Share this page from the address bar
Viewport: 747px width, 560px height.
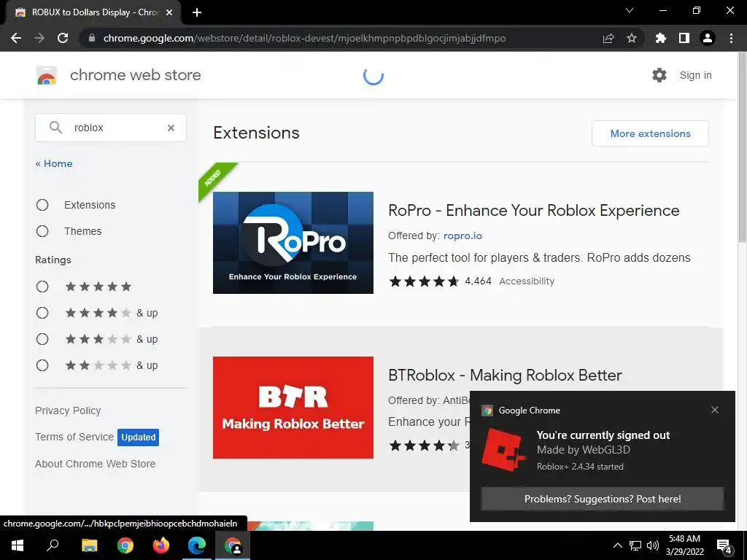(x=608, y=38)
